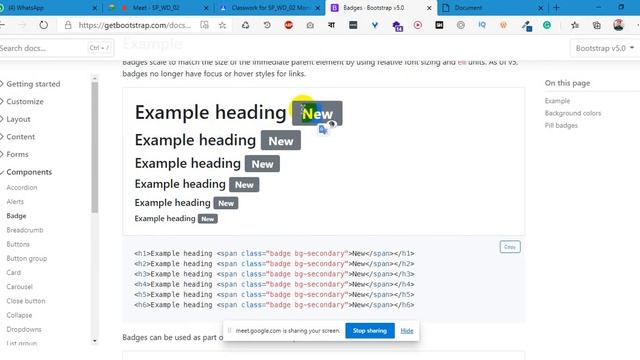Open the extension icon with 14 badge
The height and width of the screenshot is (360, 640).
[397, 26]
